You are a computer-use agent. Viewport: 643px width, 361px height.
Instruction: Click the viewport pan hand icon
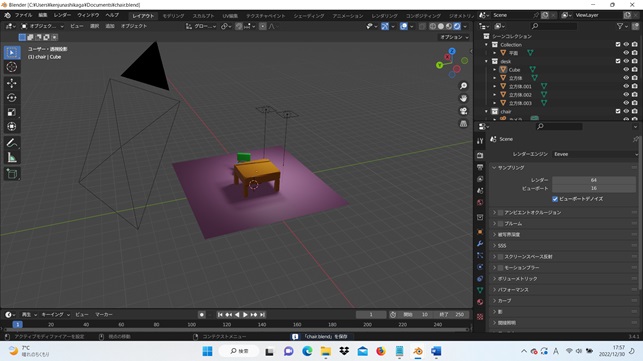[463, 98]
